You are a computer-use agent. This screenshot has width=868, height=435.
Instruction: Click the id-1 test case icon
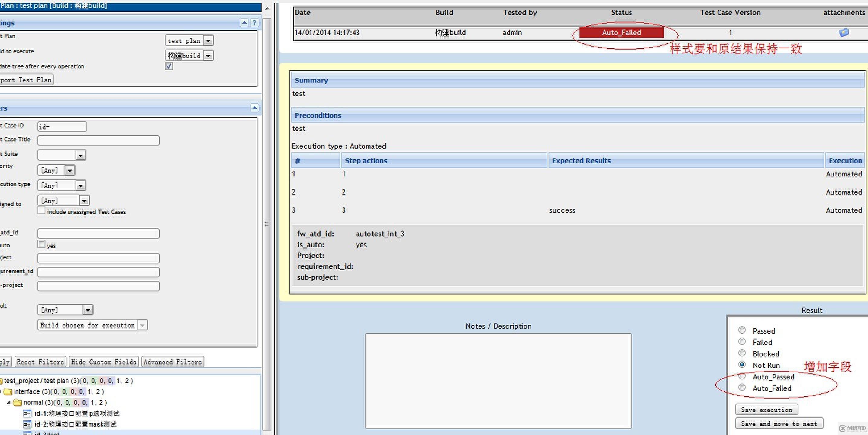tap(27, 414)
